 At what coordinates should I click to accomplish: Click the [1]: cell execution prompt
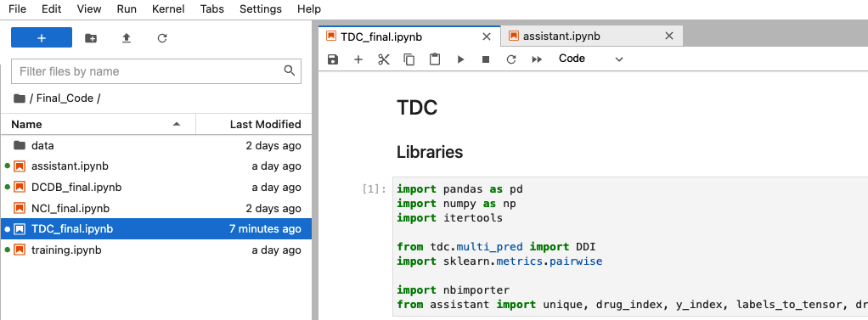point(375,189)
